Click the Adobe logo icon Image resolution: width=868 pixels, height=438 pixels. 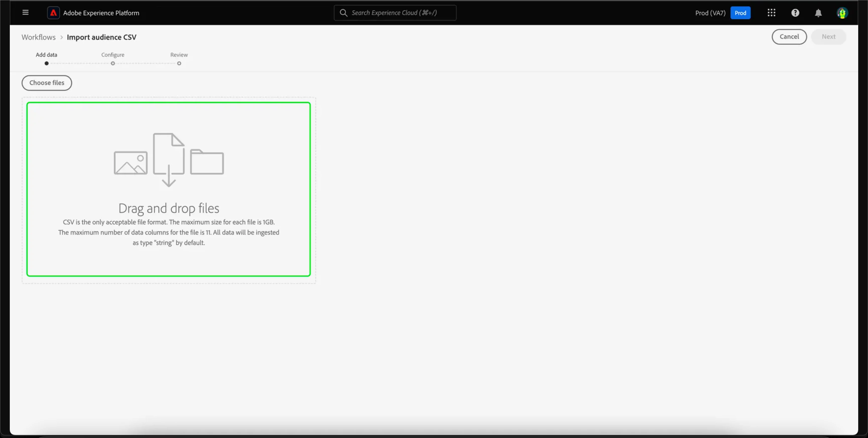[x=53, y=13]
